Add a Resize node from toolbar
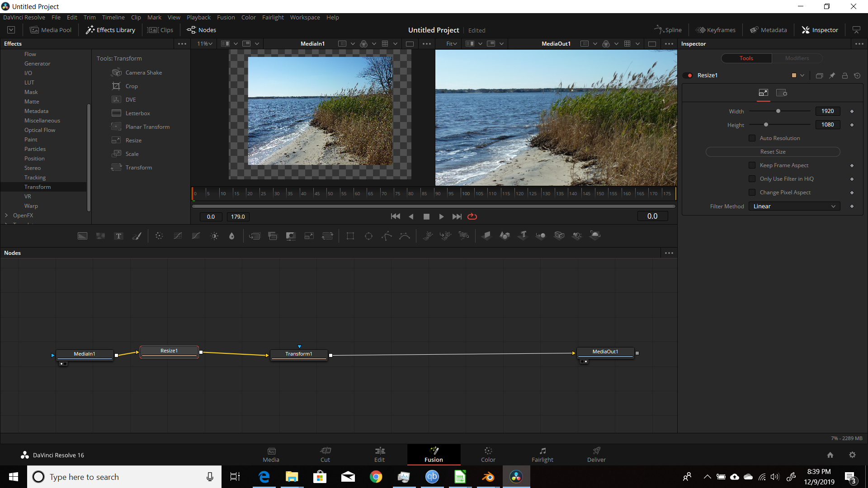The height and width of the screenshot is (488, 868). (x=309, y=236)
